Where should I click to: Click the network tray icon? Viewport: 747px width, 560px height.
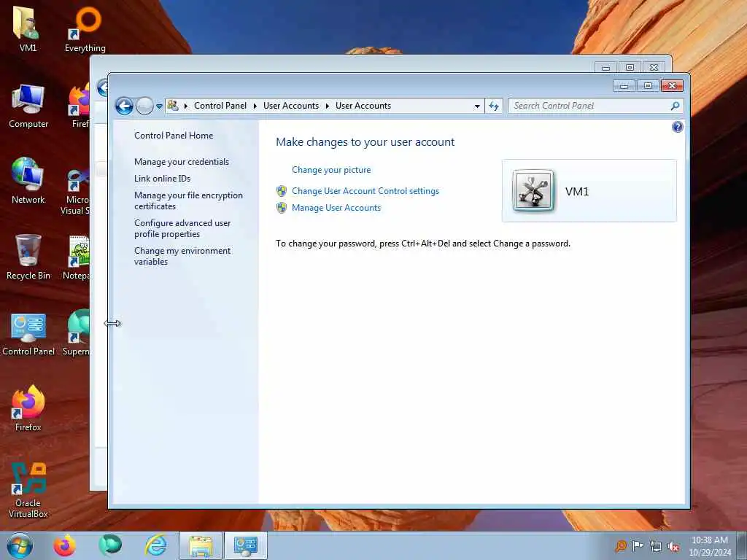[656, 546]
